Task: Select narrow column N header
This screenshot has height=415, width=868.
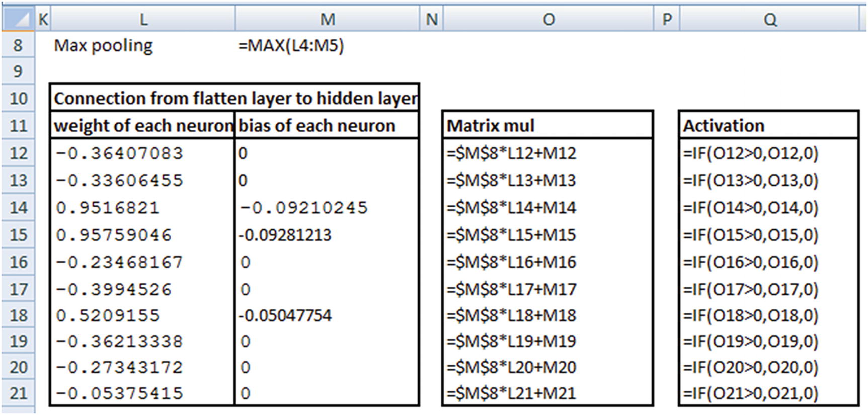Action: [x=431, y=19]
